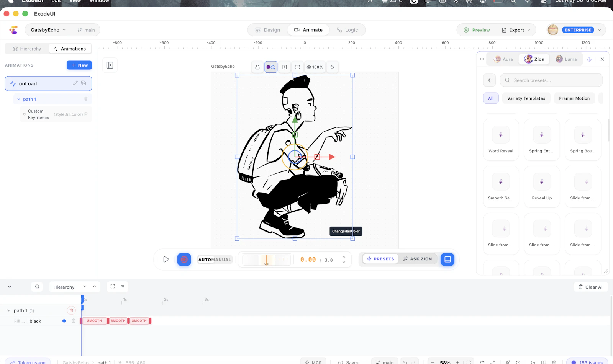The height and width of the screenshot is (364, 613).
Task: Switch to the Design tab
Action: (x=268, y=30)
